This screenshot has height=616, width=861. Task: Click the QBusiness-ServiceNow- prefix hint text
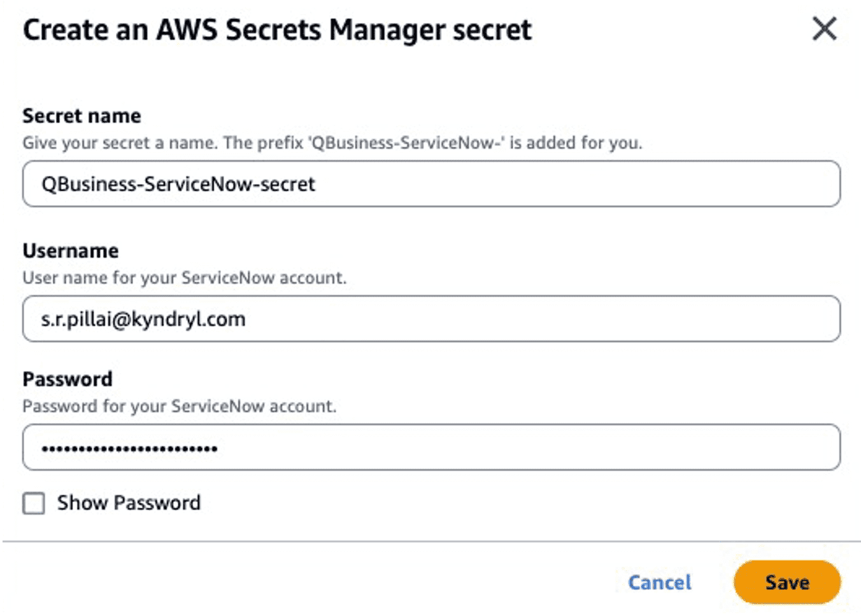332,143
